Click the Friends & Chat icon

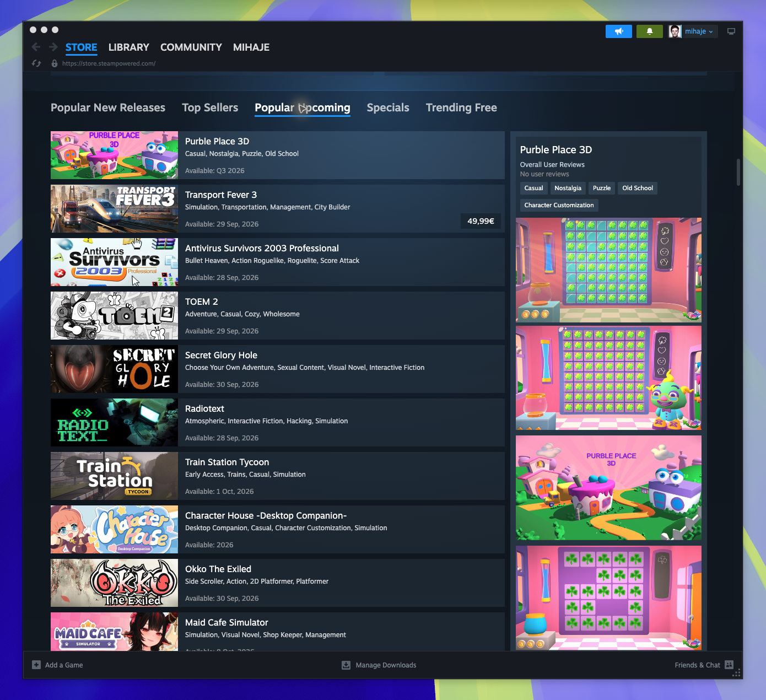(729, 665)
